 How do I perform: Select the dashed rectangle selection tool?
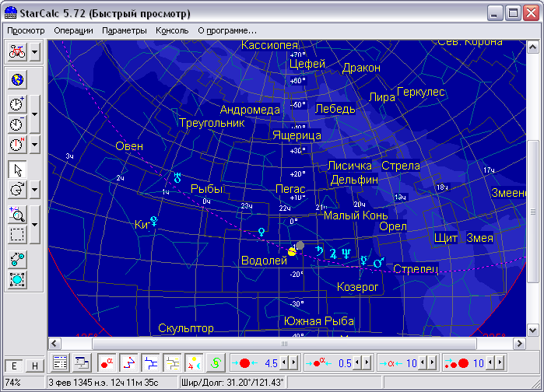(17, 235)
